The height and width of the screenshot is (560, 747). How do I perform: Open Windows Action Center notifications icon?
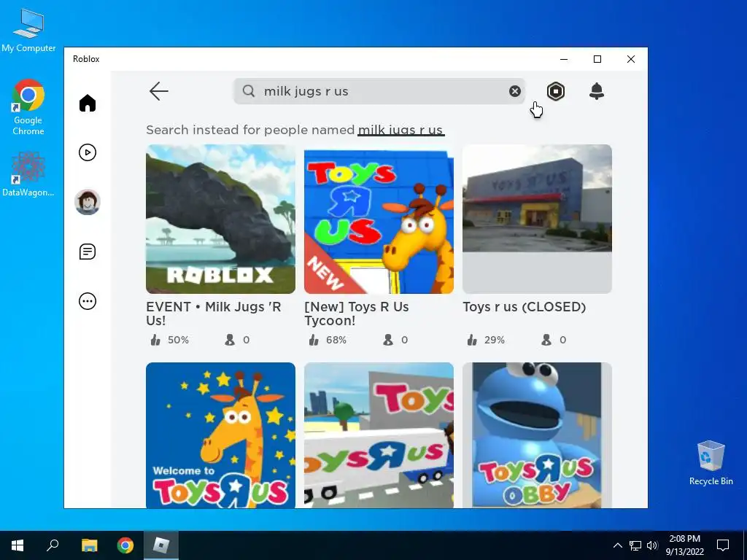(723, 545)
